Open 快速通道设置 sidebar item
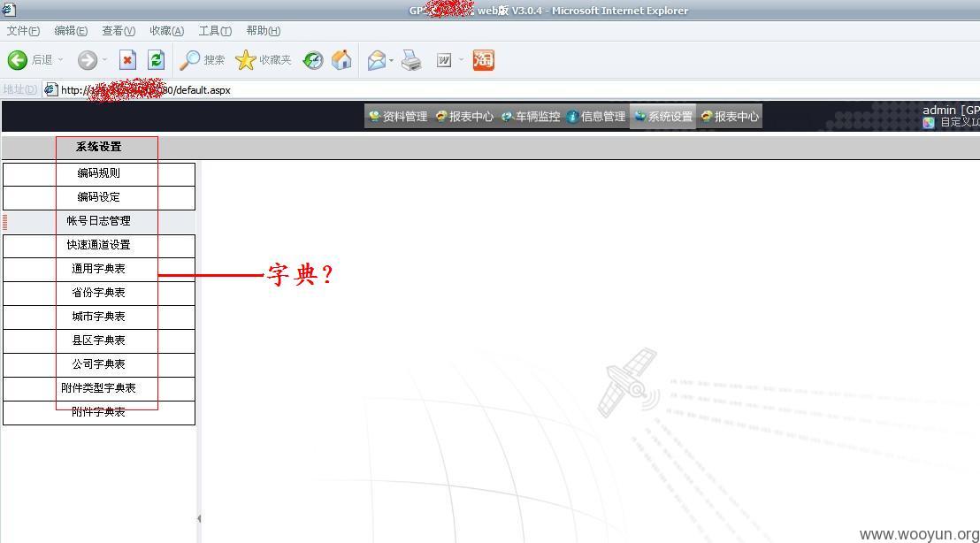Viewport: 980px width, 543px height. click(99, 246)
